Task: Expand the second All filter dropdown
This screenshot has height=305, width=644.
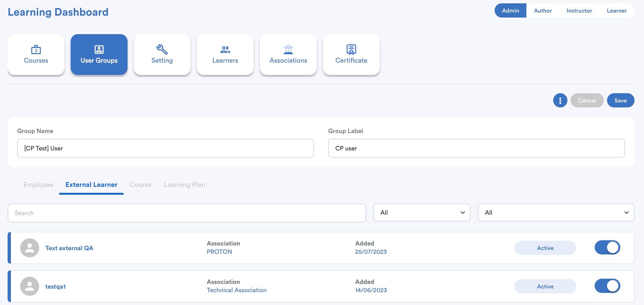Action: pos(556,213)
